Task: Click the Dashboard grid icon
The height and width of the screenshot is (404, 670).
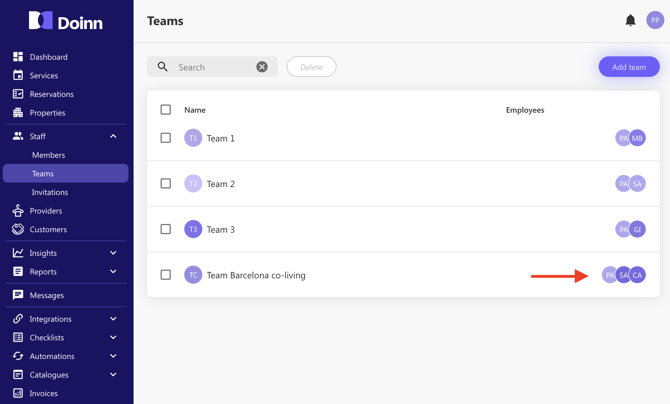Action: 18,57
